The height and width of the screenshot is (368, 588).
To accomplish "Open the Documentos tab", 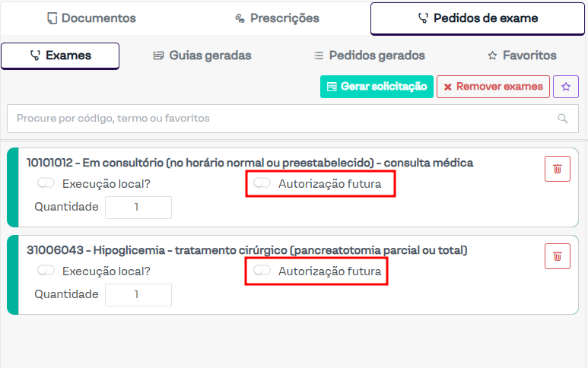I will pyautogui.click(x=91, y=18).
